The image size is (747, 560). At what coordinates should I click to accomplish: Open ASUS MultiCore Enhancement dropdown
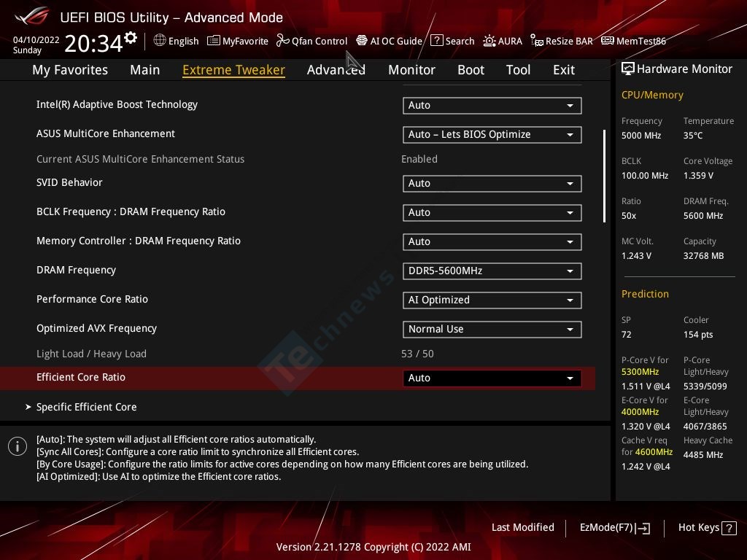(492, 135)
